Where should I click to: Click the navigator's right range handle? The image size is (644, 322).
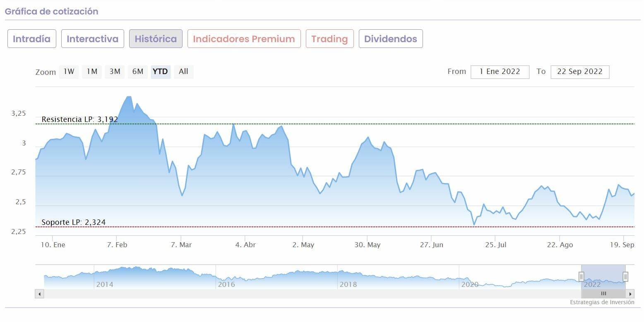(625, 277)
